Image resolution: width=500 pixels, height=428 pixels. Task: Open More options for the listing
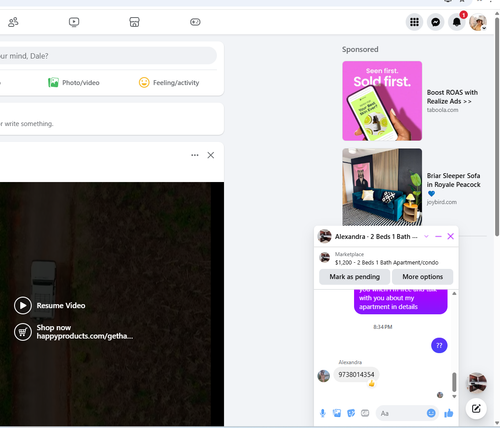coord(422,277)
